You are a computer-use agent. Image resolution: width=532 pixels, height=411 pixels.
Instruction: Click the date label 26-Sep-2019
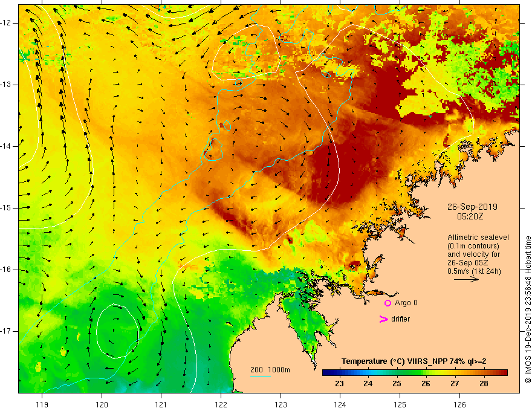[x=472, y=207]
